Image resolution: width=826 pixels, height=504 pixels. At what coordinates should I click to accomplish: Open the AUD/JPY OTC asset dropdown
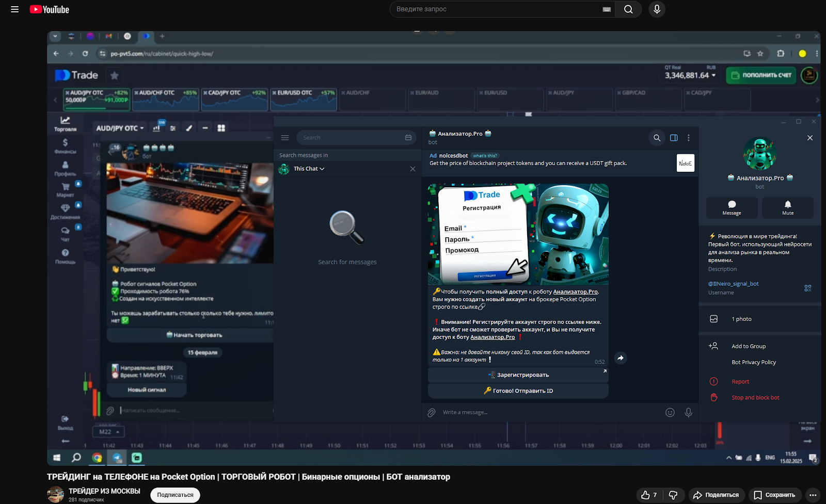coord(120,128)
